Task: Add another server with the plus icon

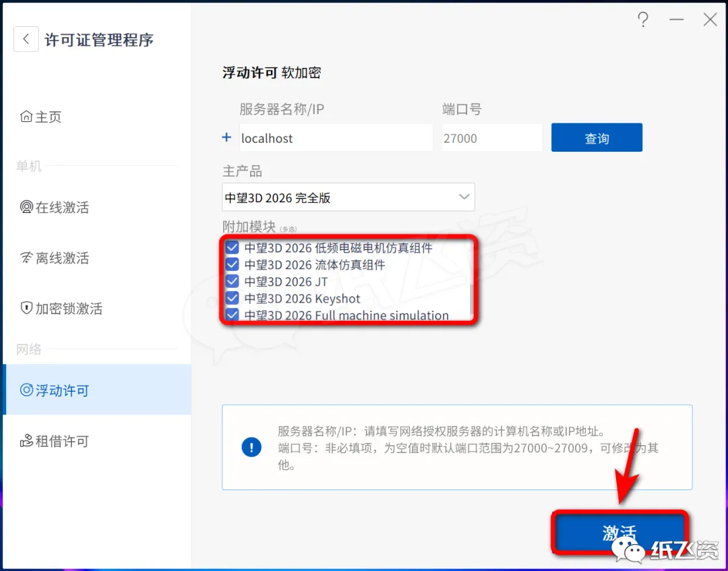Action: point(226,138)
